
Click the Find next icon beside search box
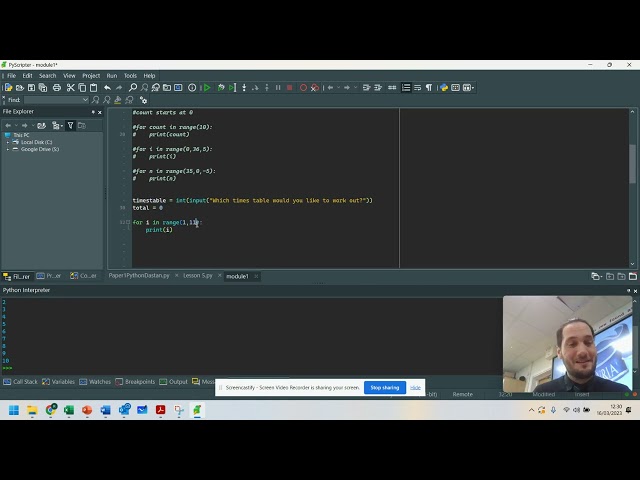(96, 100)
